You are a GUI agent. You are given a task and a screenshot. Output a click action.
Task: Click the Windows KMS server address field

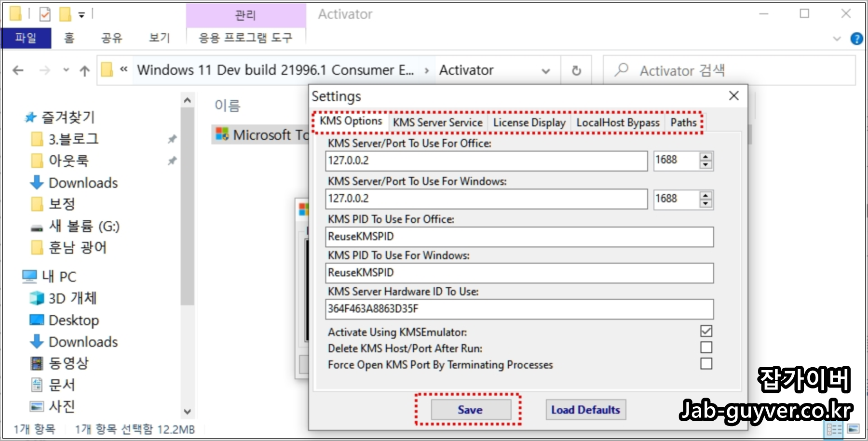tap(486, 199)
